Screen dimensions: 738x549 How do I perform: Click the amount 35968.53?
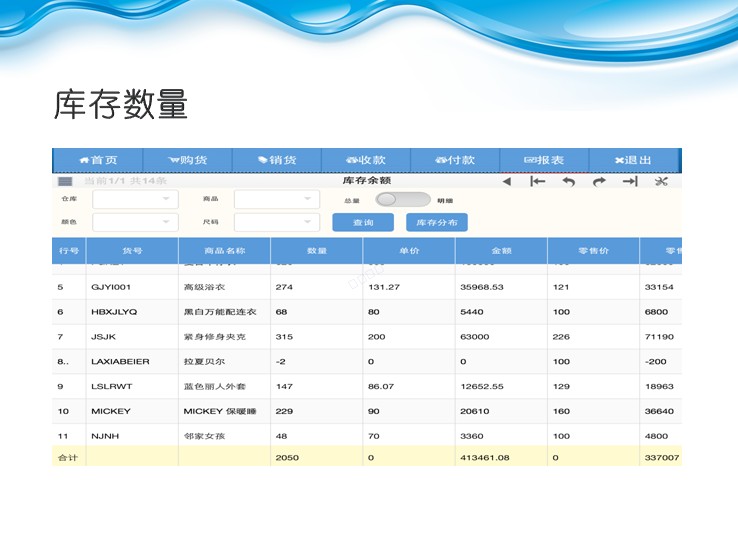pos(482,287)
